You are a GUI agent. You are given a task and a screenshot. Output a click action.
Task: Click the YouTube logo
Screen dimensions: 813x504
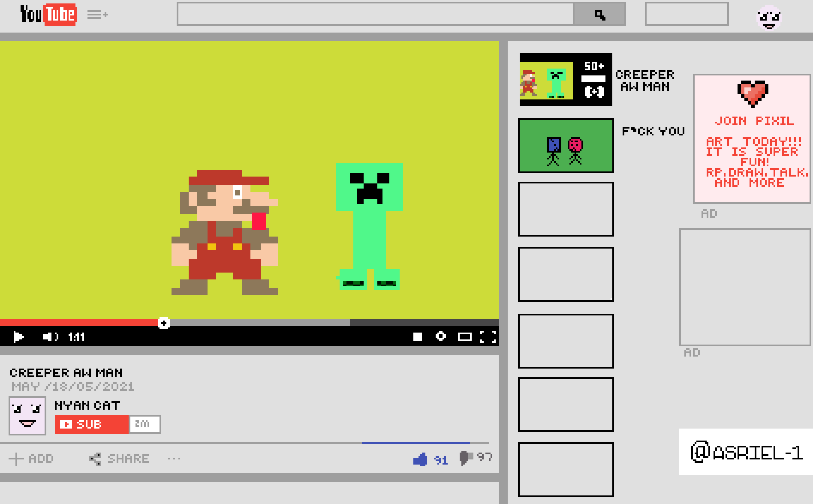click(48, 15)
